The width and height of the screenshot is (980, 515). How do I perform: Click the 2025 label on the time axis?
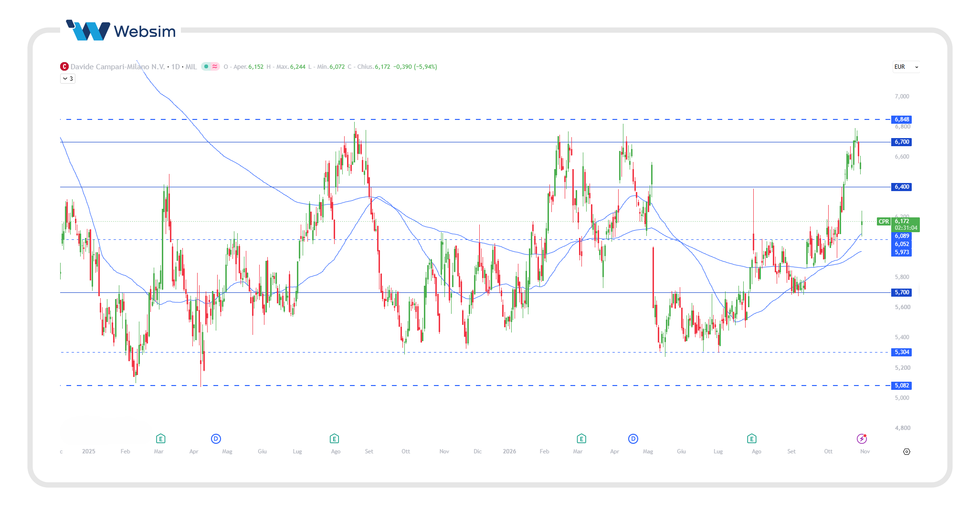[x=89, y=451]
